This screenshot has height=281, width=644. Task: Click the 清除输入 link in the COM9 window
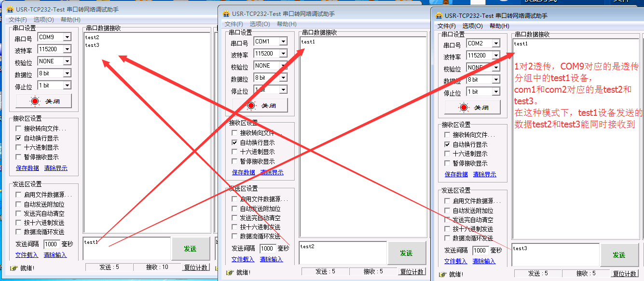click(x=55, y=255)
